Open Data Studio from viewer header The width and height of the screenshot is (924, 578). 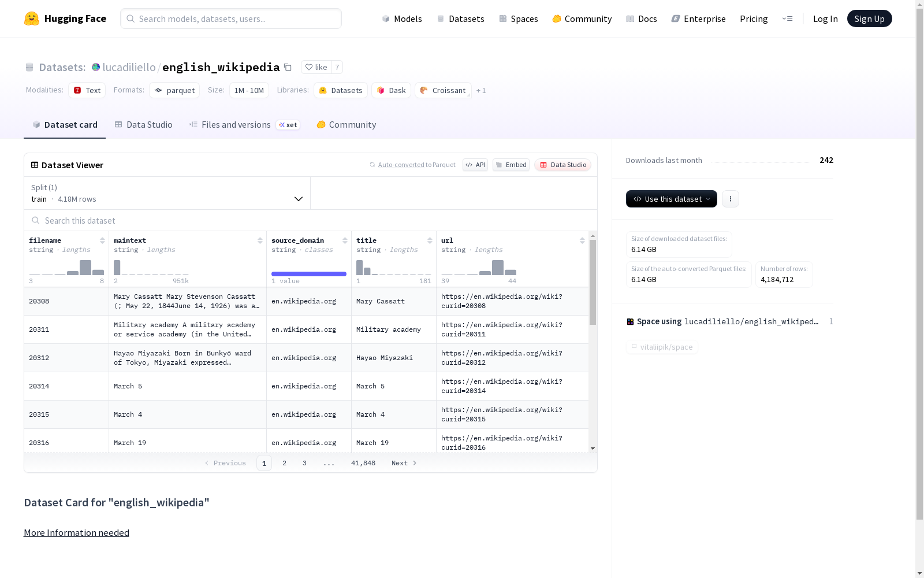562,165
